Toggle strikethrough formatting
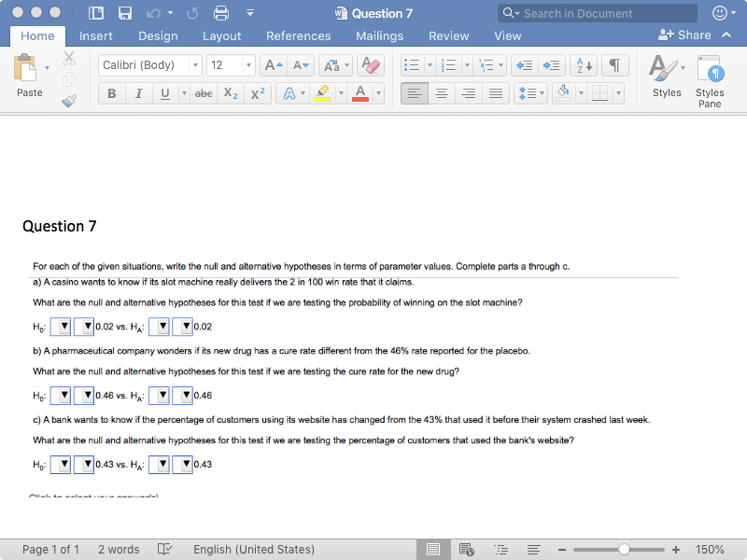Image resolution: width=747 pixels, height=560 pixels. pyautogui.click(x=204, y=92)
